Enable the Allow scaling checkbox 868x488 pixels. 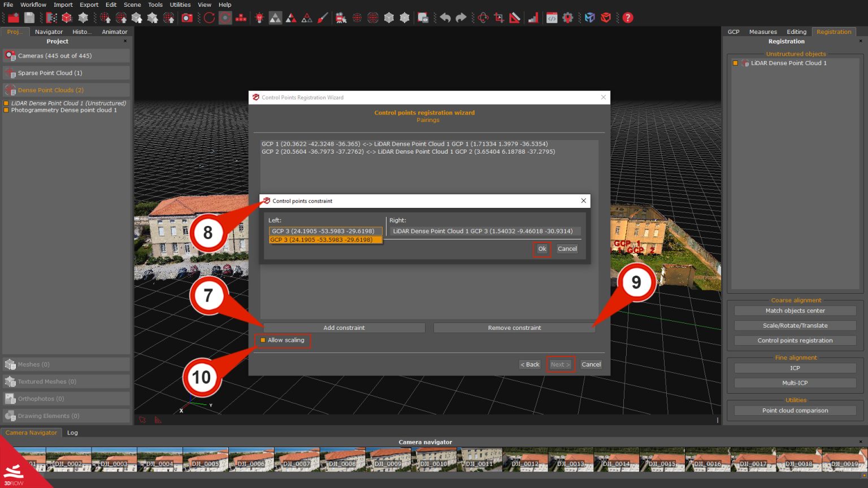(x=263, y=340)
